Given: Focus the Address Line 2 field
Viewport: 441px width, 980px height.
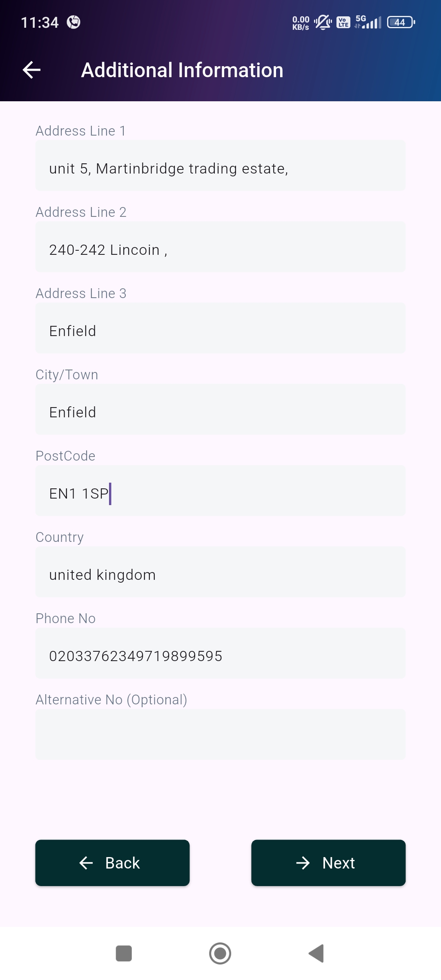Looking at the screenshot, I should coord(220,247).
